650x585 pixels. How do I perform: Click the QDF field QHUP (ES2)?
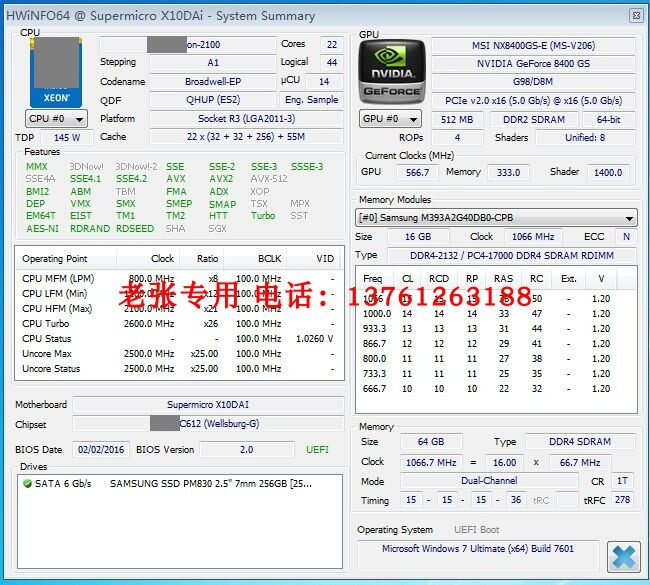(x=213, y=100)
